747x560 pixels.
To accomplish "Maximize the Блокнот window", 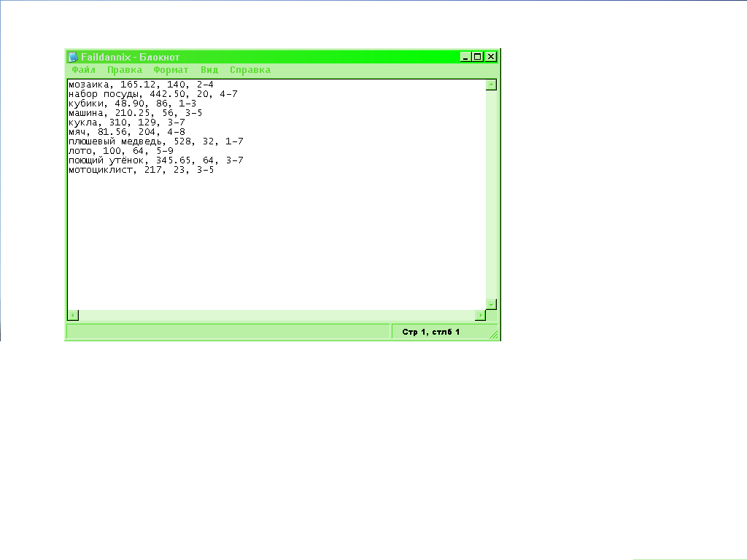I will point(477,57).
